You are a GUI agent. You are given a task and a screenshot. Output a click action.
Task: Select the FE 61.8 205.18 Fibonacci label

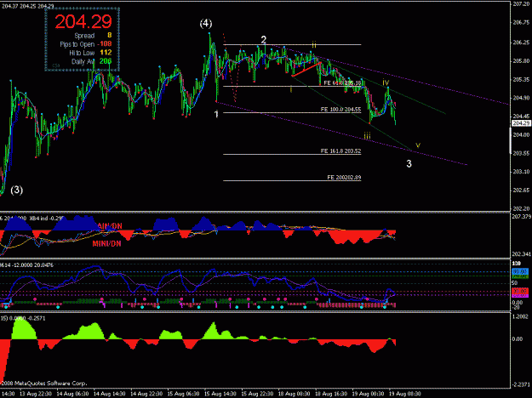(x=342, y=82)
